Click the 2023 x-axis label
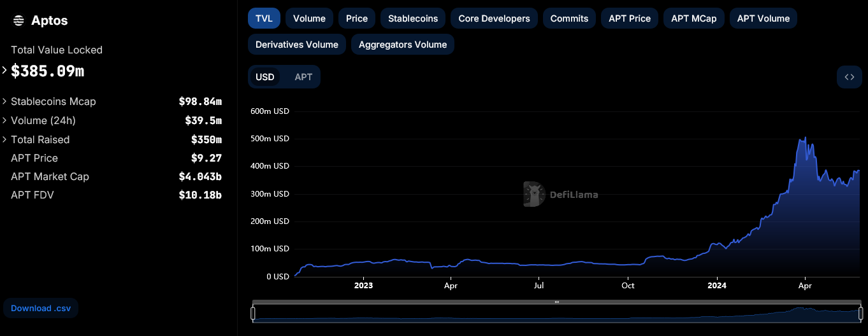 [x=363, y=286]
